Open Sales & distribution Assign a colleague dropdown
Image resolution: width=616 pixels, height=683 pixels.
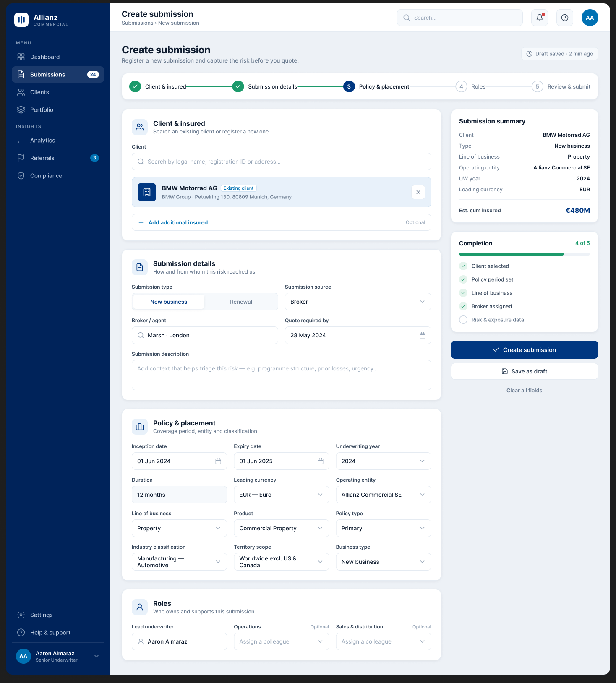tap(384, 641)
